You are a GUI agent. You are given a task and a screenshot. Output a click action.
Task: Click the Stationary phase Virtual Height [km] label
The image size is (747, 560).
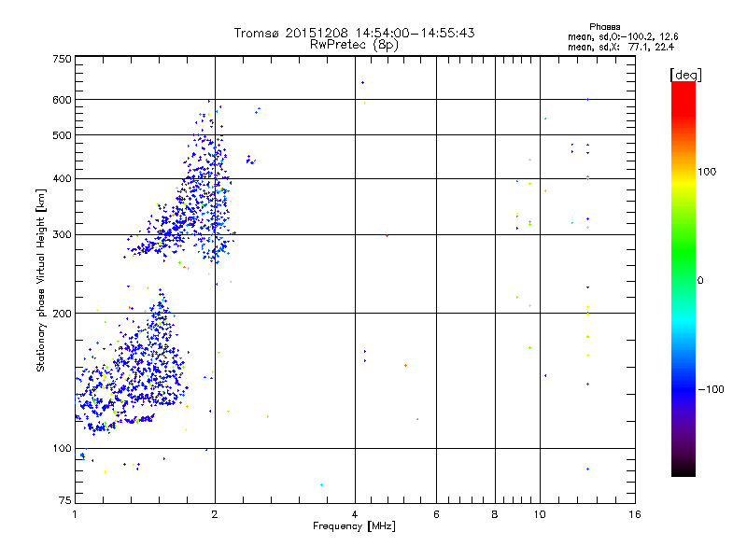coord(41,280)
